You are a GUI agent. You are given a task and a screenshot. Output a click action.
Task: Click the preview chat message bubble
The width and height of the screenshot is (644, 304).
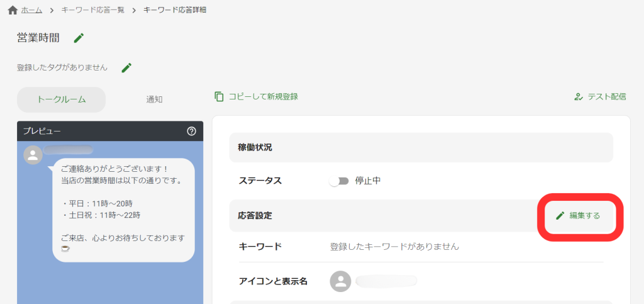point(124,210)
